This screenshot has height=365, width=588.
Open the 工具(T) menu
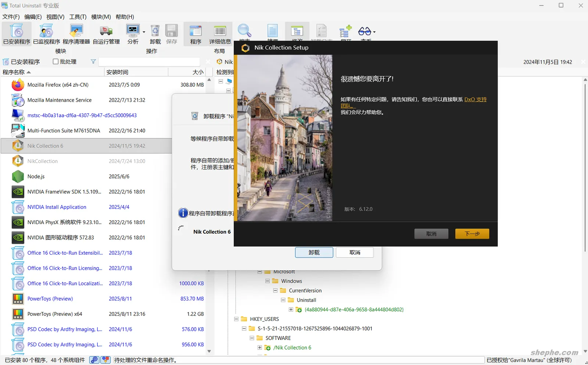coord(78,17)
